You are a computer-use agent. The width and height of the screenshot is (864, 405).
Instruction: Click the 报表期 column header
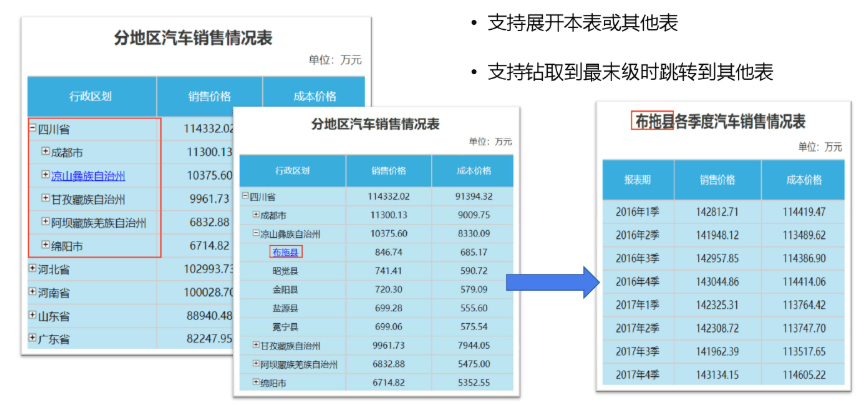click(638, 180)
